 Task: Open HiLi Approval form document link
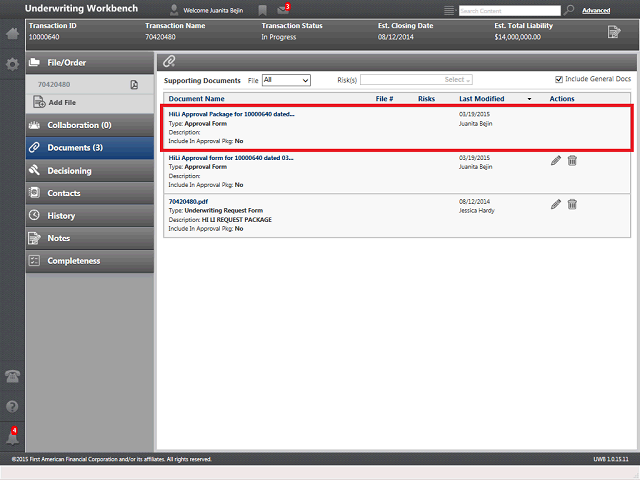point(231,158)
